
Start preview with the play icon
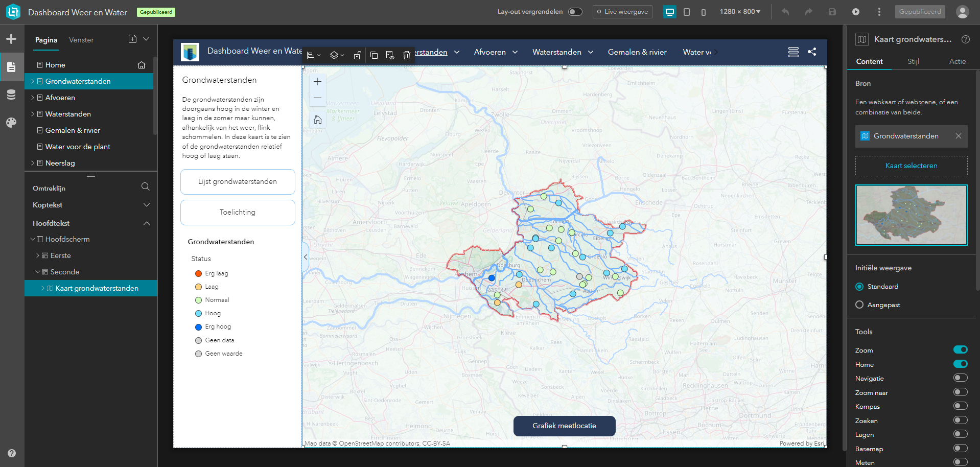(856, 11)
